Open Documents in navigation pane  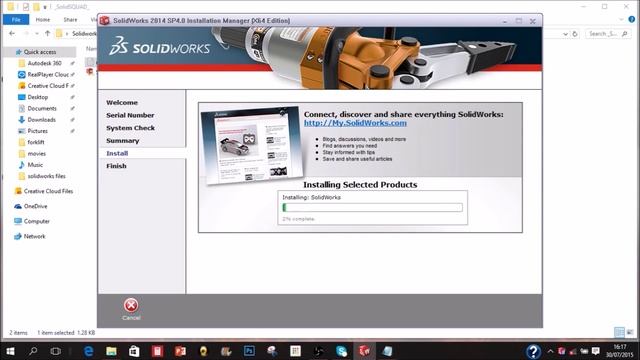(42, 109)
